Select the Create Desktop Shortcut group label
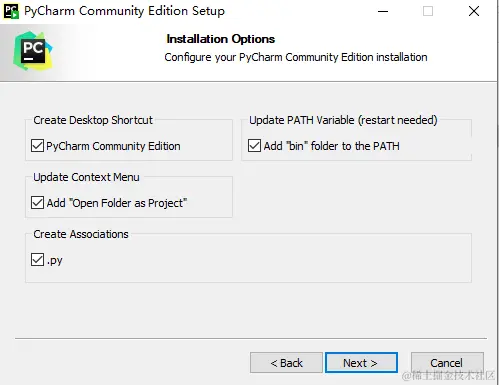Screen dimensions: 499x385 point(93,120)
